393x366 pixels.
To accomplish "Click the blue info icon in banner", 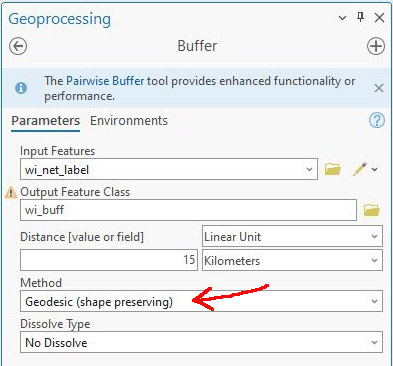I will pyautogui.click(x=21, y=88).
